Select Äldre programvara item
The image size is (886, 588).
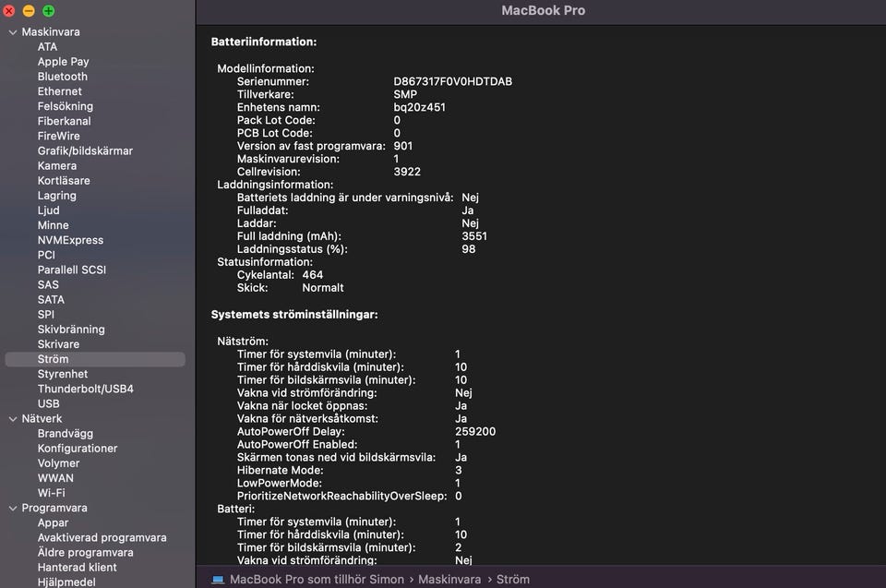pos(85,552)
